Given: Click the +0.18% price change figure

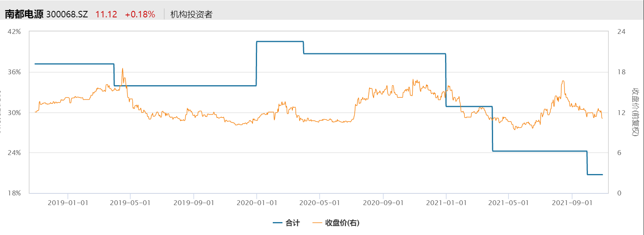Looking at the screenshot, I should (140, 15).
